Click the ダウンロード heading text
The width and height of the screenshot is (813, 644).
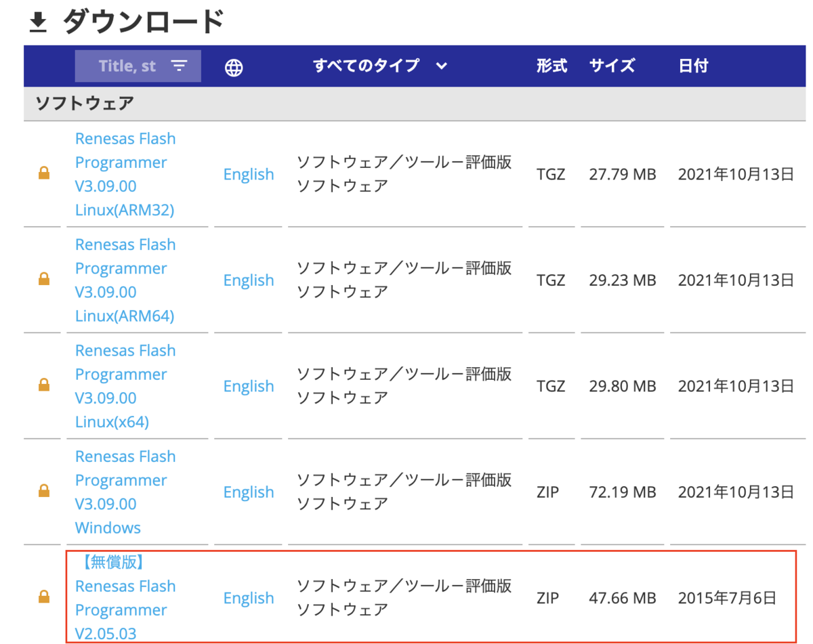tap(144, 22)
